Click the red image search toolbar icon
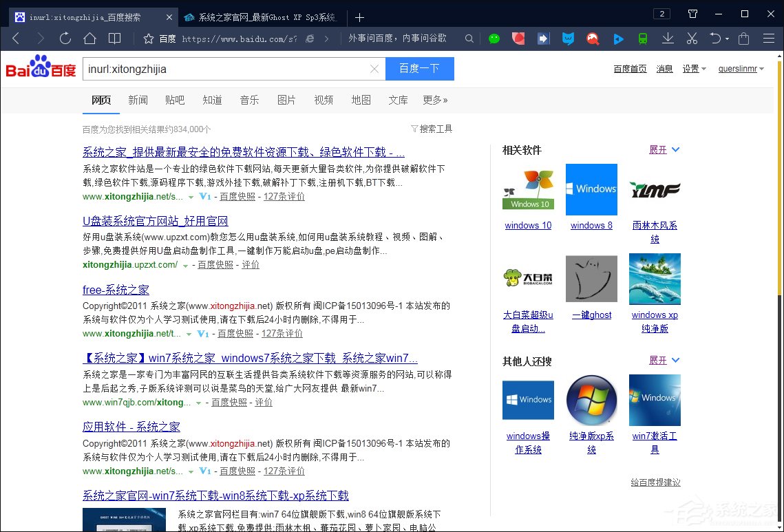Viewport: 784px width, 532px height. [x=593, y=39]
